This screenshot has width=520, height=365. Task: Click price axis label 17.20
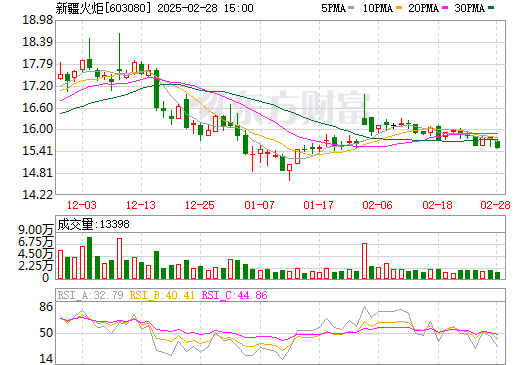pos(37,86)
